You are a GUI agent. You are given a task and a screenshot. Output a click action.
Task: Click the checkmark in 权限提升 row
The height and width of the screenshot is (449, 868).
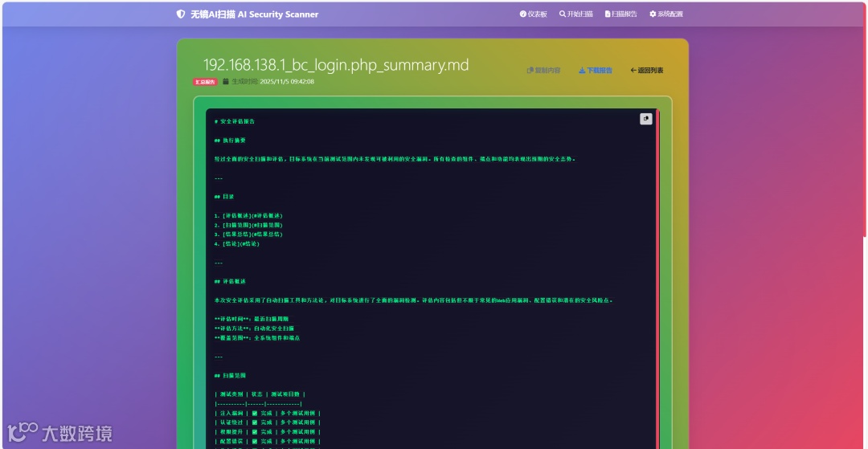tap(254, 432)
